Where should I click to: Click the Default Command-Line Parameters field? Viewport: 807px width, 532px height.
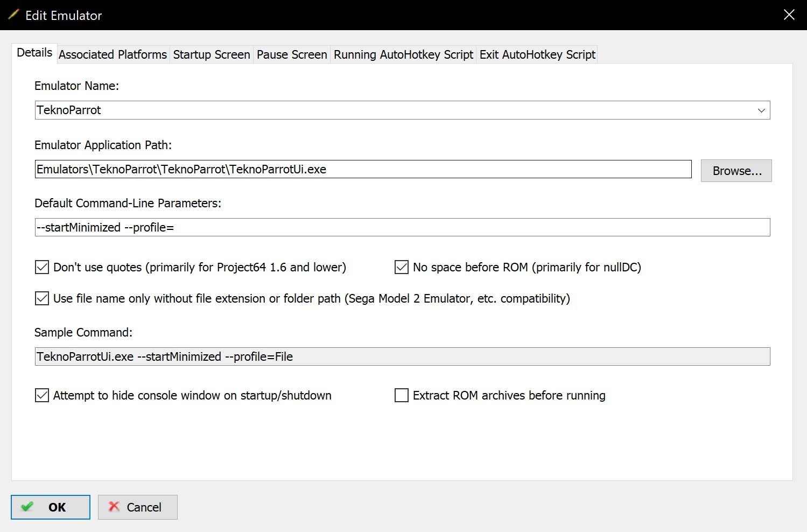[403, 227]
